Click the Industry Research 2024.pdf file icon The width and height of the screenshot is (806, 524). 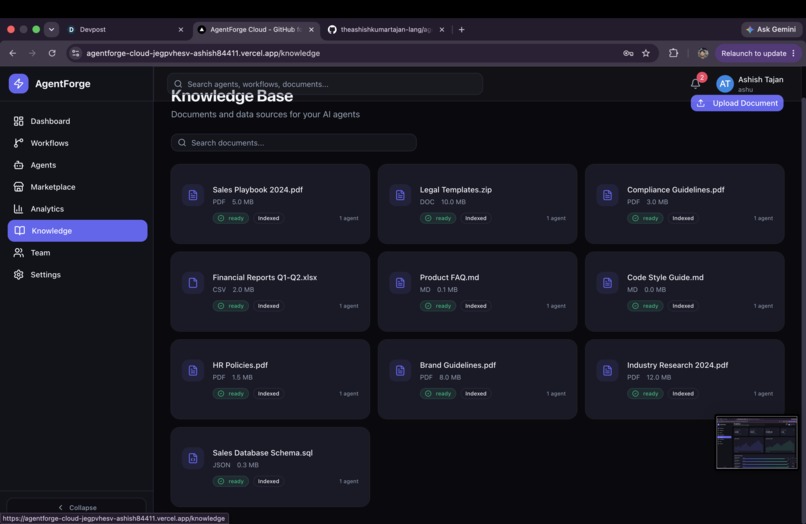pos(607,371)
